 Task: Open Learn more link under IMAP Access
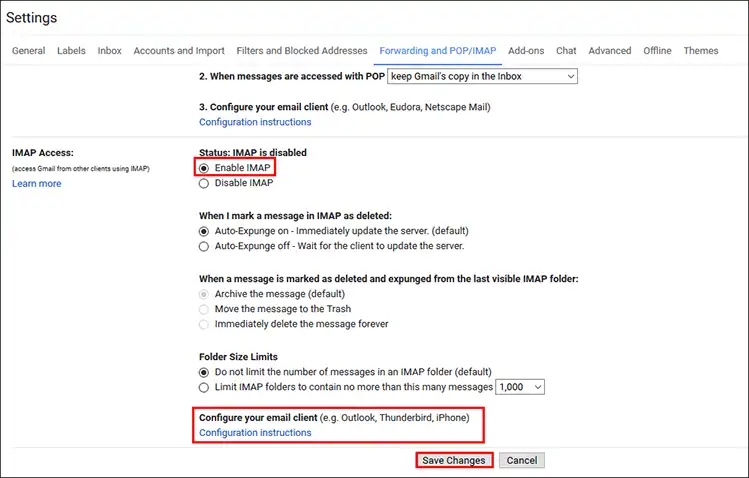[x=37, y=183]
